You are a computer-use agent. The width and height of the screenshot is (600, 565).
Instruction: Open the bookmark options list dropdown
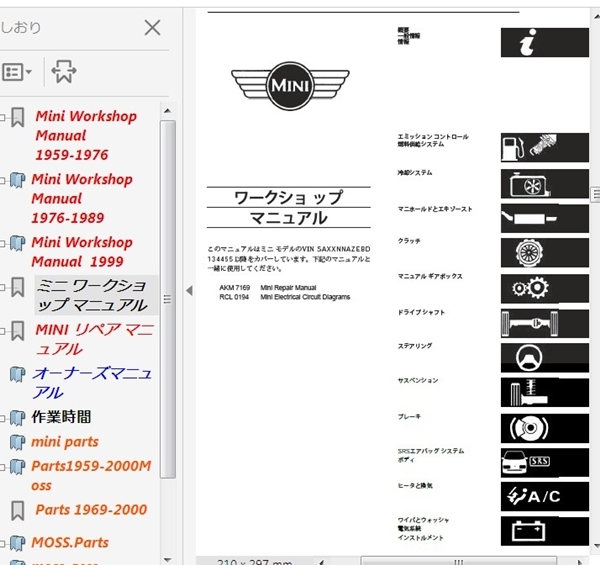(x=17, y=72)
